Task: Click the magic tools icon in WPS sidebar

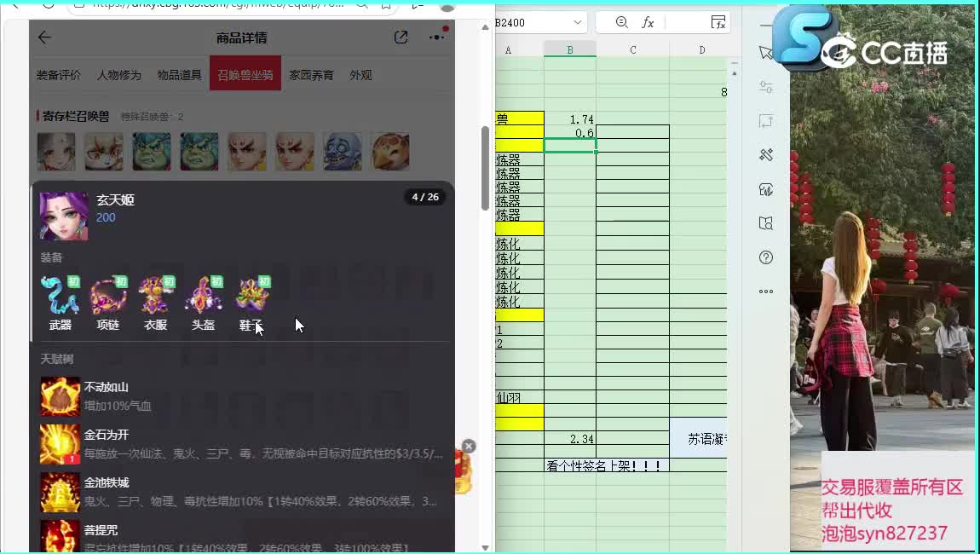Action: tap(765, 154)
